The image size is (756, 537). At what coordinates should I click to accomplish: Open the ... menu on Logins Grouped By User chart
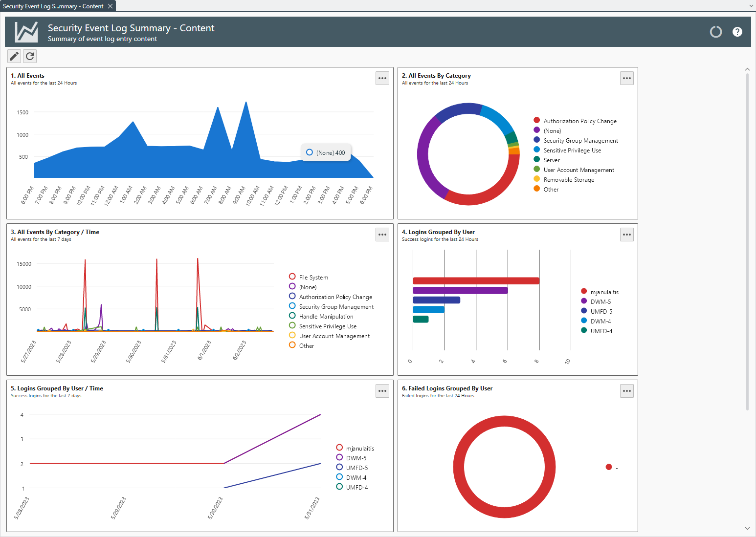(x=627, y=235)
